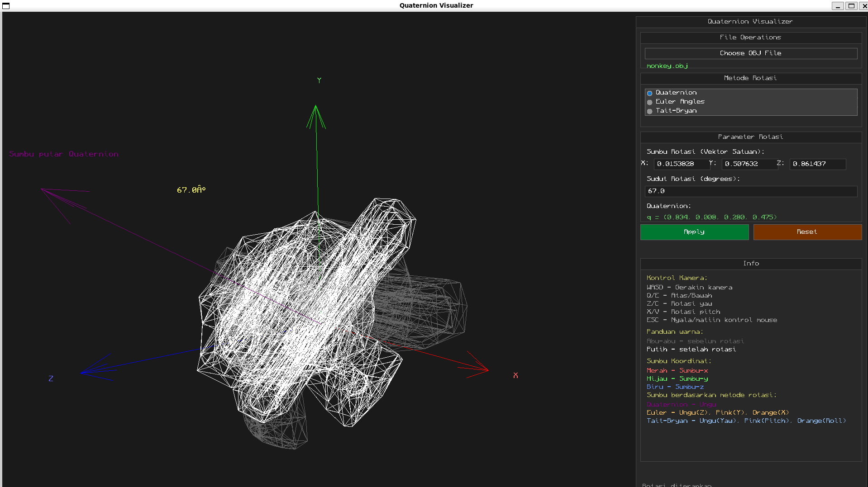
Task: Click the File Operations panel header
Action: click(750, 38)
